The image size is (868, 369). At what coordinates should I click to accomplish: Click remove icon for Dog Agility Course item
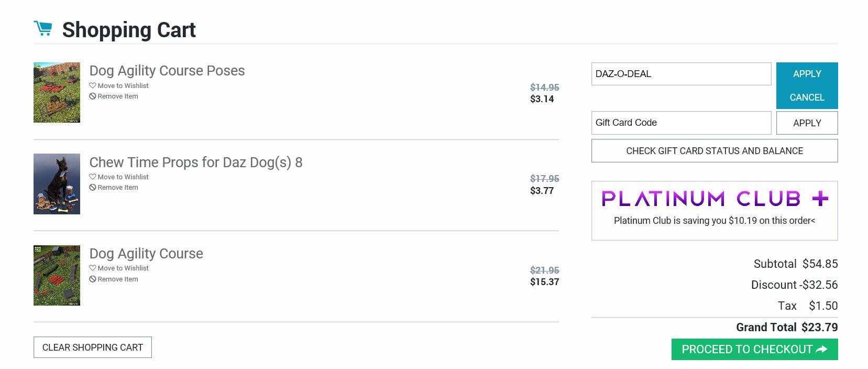pos(93,279)
